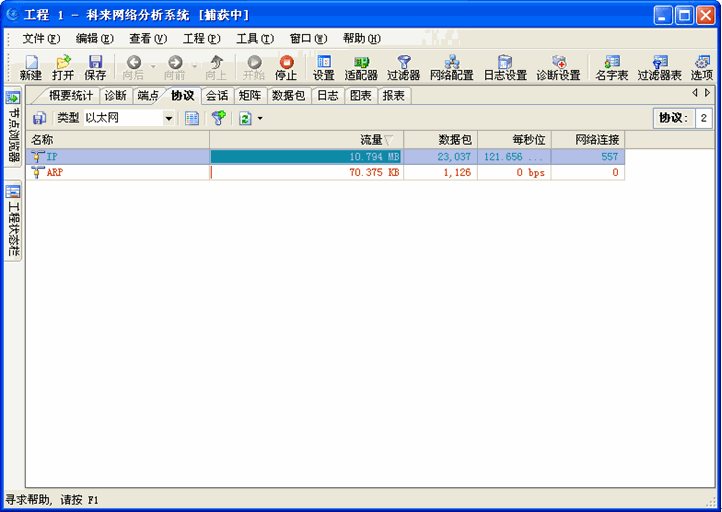Viewport: 722px width, 512px height.
Task: Open 过滤器表 (Filter table) icon
Action: click(x=660, y=62)
